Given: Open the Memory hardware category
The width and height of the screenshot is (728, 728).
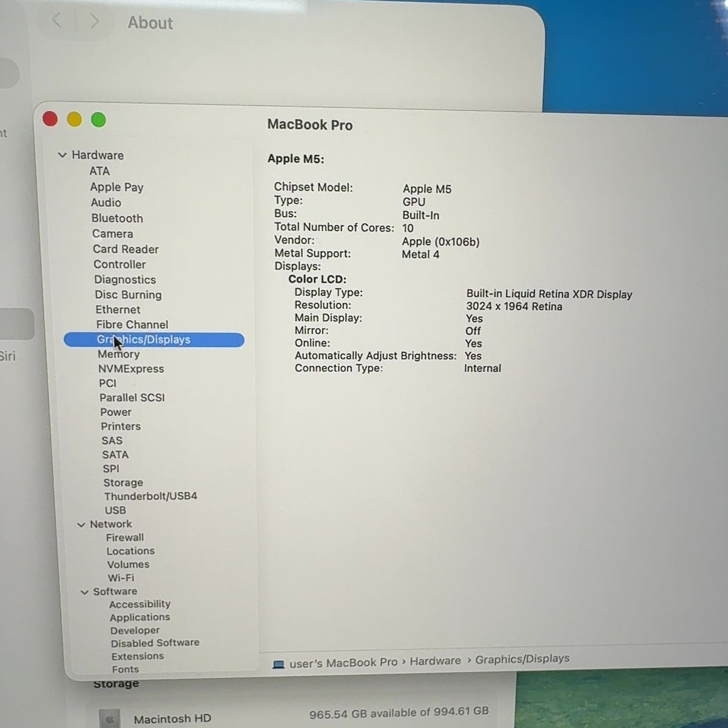Looking at the screenshot, I should tap(118, 354).
